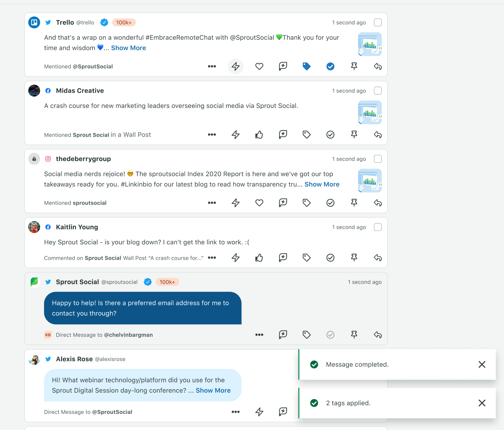This screenshot has height=430, width=504.
Task: Dismiss the Message completed notification
Action: [482, 364]
